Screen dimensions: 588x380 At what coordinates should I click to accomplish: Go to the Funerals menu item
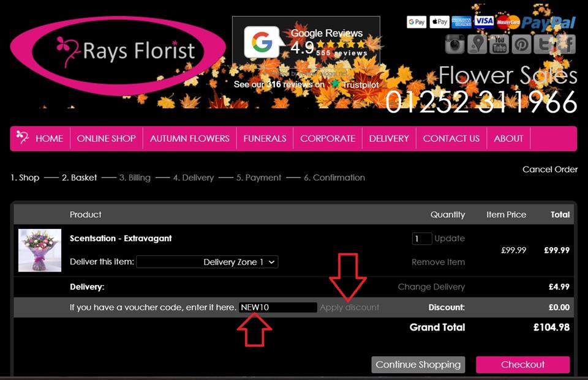[265, 138]
